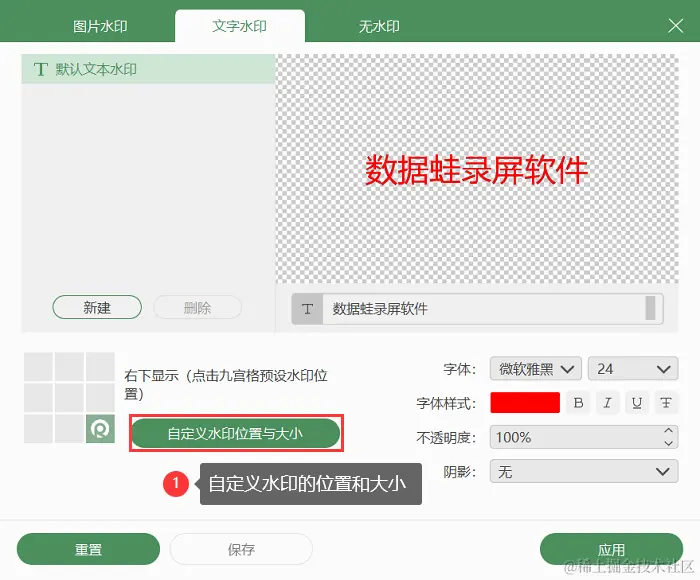Viewport: 700px width, 580px height.
Task: Click the 字体样式: label
Action: (446, 403)
